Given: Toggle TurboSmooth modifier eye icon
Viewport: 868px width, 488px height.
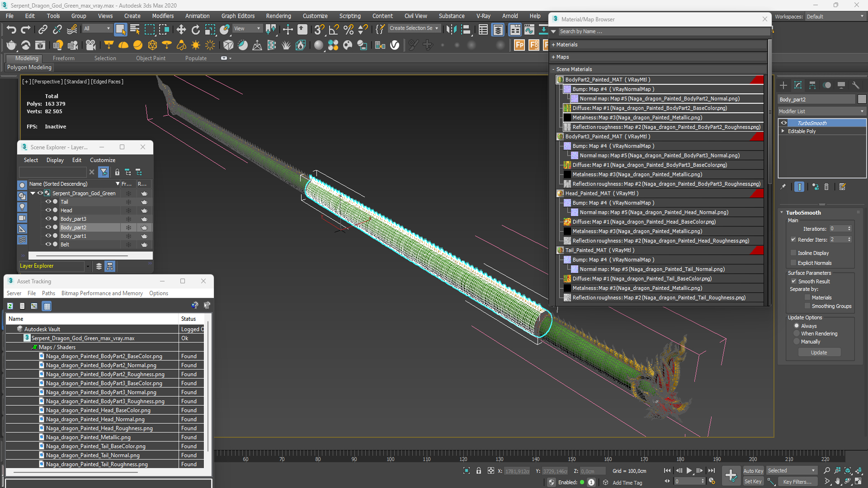Looking at the screenshot, I should tap(784, 123).
